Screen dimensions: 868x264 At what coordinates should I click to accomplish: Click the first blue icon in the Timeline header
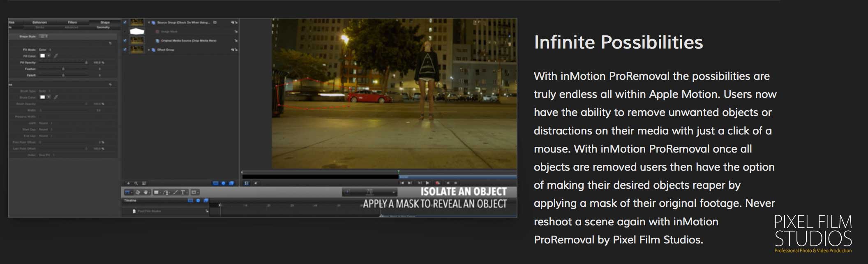pos(190,200)
